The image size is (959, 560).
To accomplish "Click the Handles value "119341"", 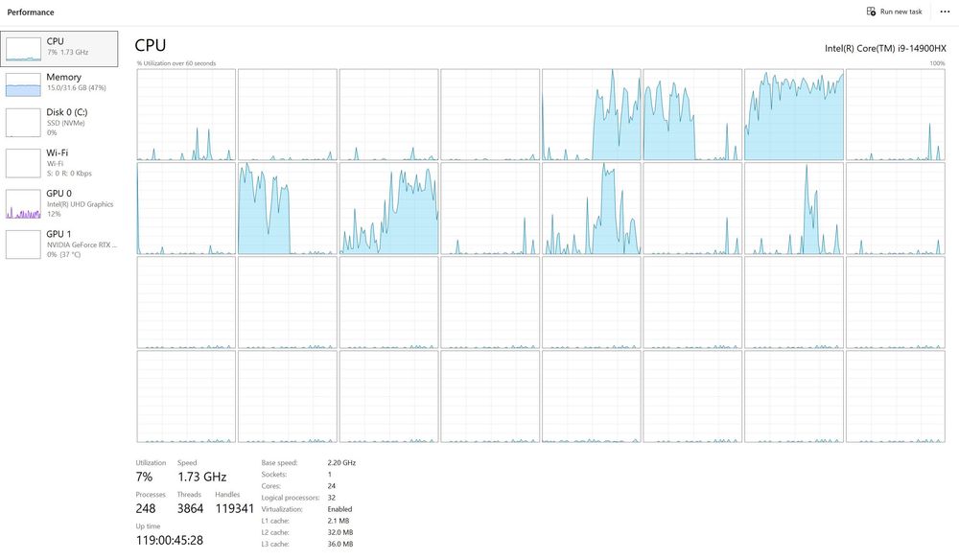I will click(234, 508).
